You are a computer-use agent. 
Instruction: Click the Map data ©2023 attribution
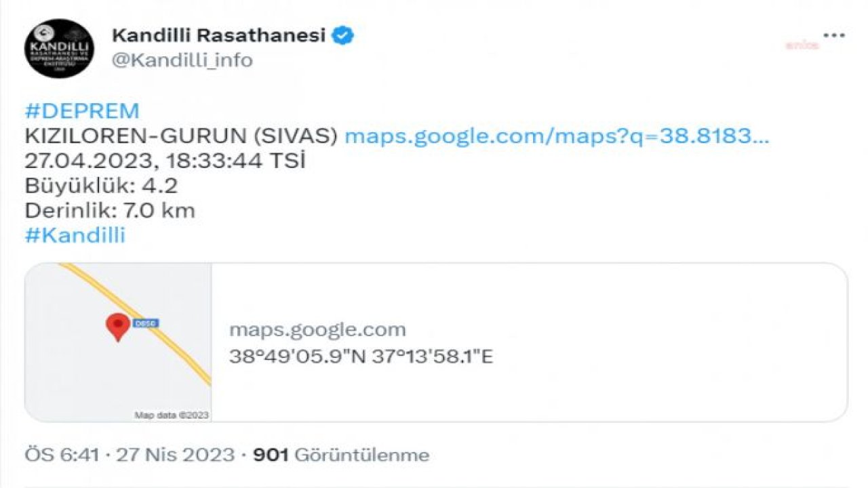(x=172, y=415)
